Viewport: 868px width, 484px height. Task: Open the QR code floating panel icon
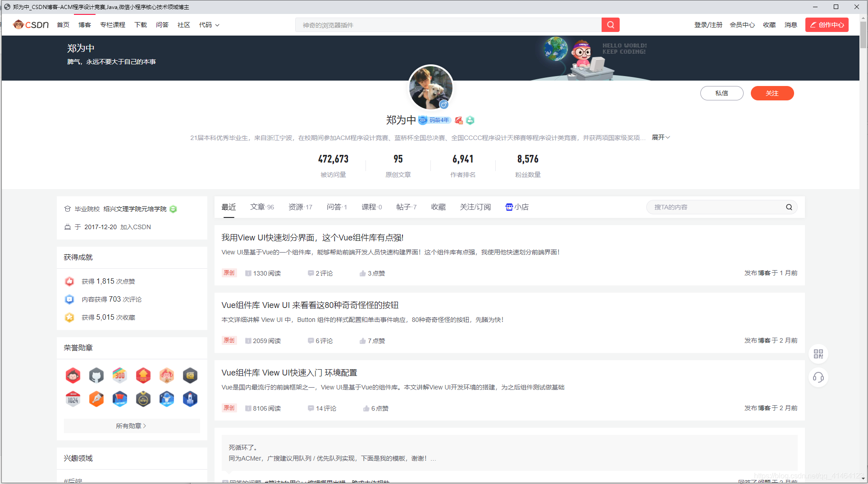click(818, 354)
